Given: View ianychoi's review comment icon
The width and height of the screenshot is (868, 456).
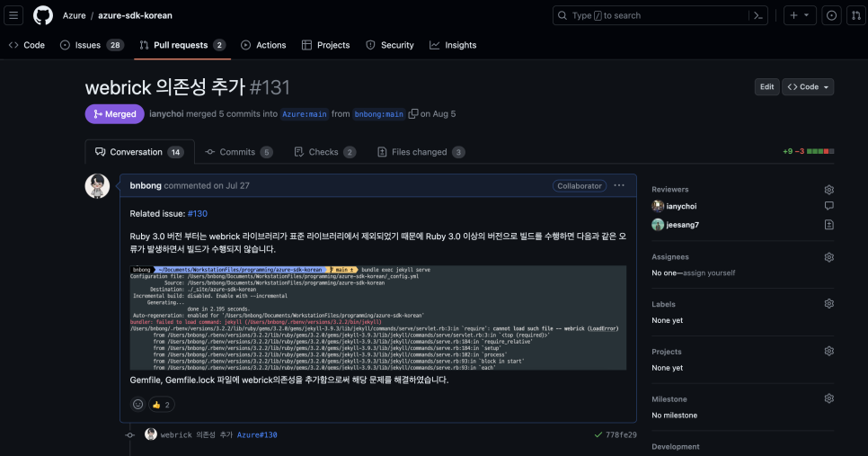Looking at the screenshot, I should point(828,206).
